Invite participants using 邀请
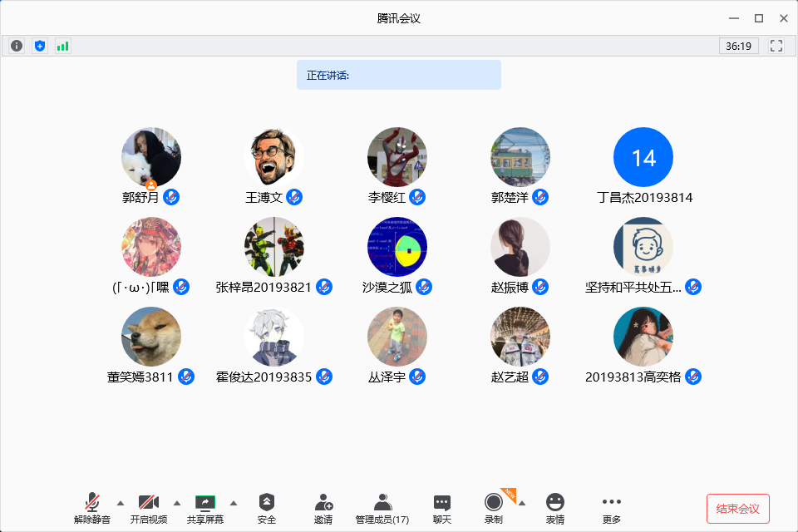The width and height of the screenshot is (798, 532). click(x=323, y=508)
